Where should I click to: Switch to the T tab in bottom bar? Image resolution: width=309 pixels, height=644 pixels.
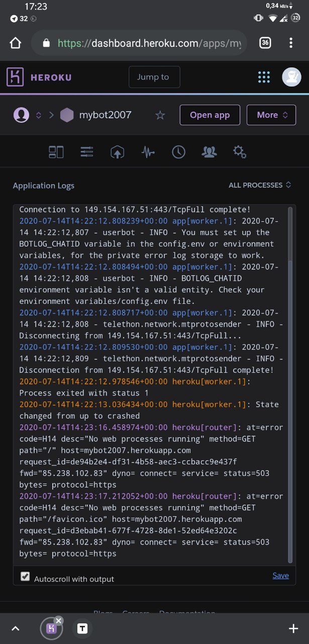(x=82, y=628)
